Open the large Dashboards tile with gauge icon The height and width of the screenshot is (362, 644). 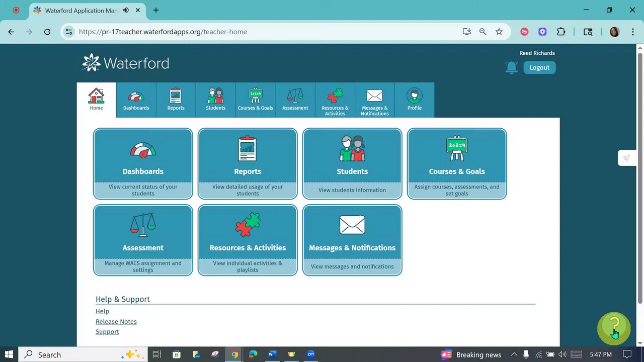[143, 164]
